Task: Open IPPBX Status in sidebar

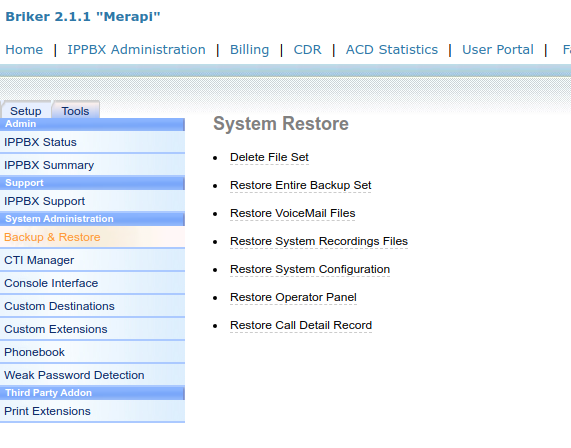Action: 92,142
